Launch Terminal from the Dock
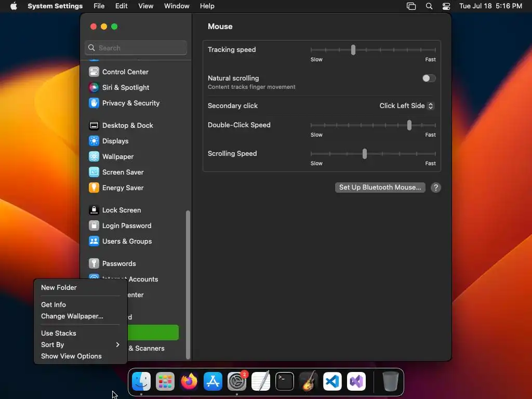The image size is (532, 399). click(284, 381)
